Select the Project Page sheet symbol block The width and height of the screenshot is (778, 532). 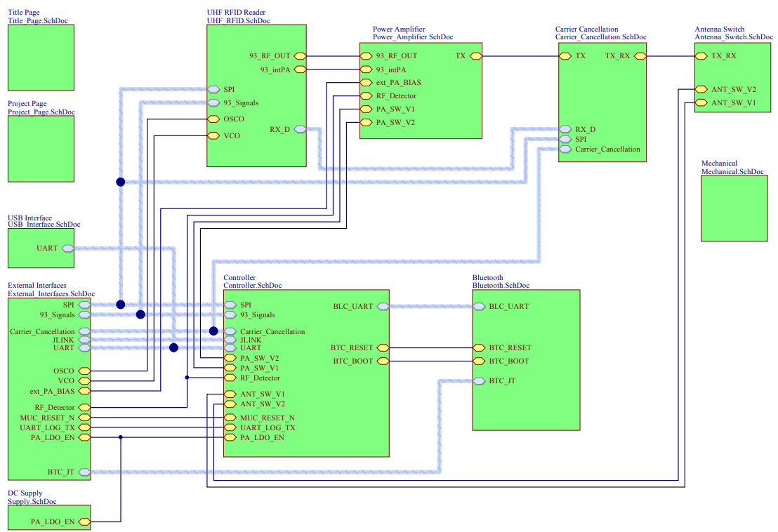[41, 149]
